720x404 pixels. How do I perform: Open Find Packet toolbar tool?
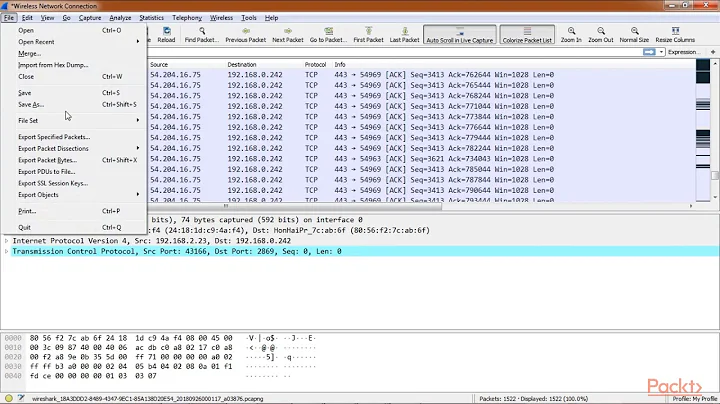(x=202, y=34)
